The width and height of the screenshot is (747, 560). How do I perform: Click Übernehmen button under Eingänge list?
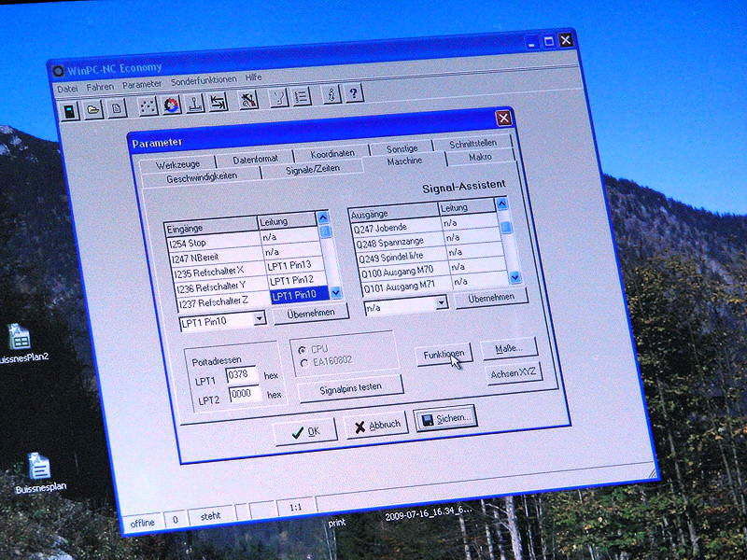coord(311,314)
